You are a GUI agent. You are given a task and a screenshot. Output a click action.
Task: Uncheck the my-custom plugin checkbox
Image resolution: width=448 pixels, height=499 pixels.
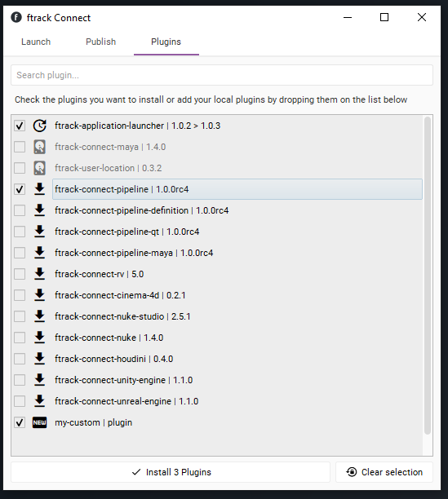[x=20, y=422]
